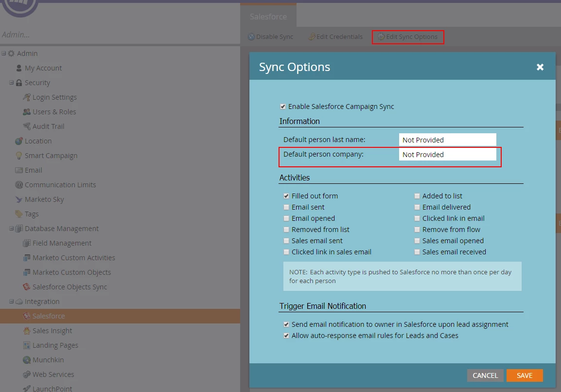Click the Integration cloud icon
The image size is (561, 392).
pos(19,302)
